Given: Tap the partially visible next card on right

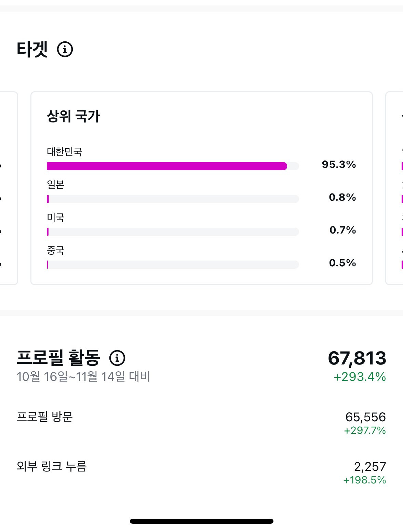Looking at the screenshot, I should tap(395, 188).
